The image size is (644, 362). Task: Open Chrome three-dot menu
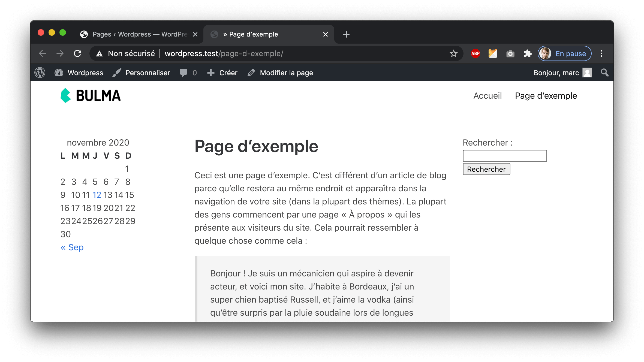pyautogui.click(x=601, y=53)
